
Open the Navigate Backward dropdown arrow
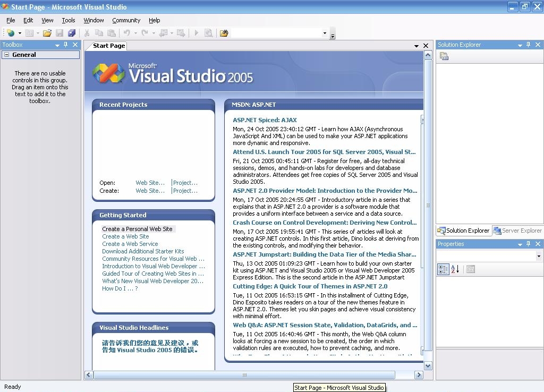click(x=172, y=33)
